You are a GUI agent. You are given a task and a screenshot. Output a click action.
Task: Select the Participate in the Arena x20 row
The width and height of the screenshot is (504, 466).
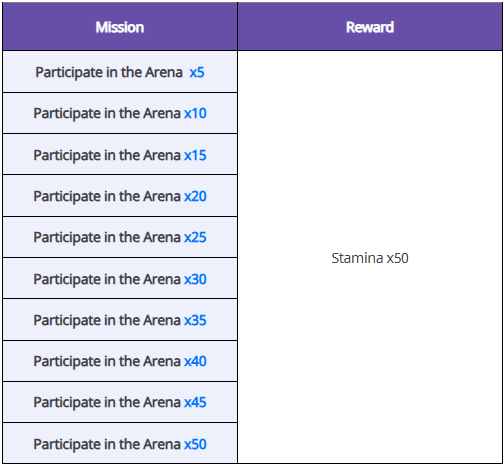pos(120,196)
